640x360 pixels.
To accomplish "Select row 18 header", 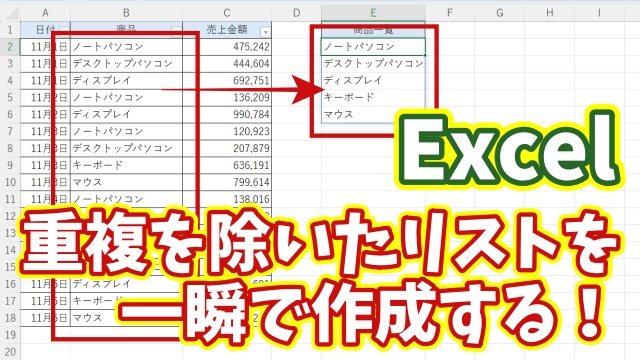I will (x=10, y=318).
